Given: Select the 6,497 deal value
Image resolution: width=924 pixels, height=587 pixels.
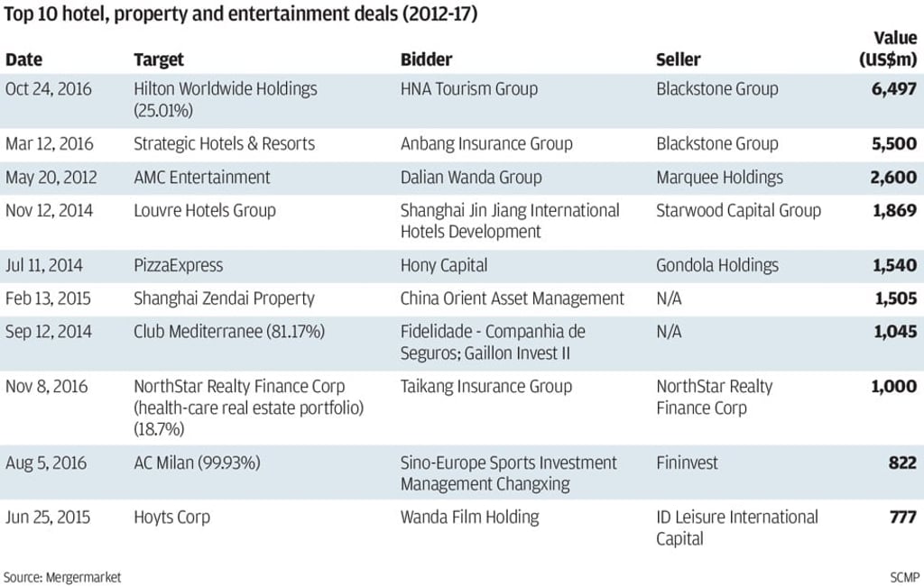Looking at the screenshot, I should (894, 89).
